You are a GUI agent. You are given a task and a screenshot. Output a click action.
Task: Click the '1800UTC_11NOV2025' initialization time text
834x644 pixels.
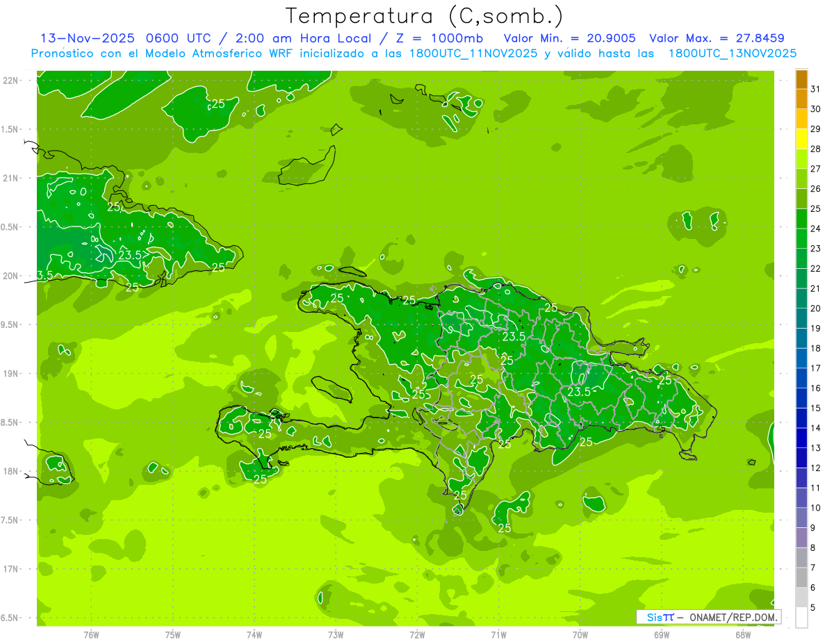click(475, 53)
